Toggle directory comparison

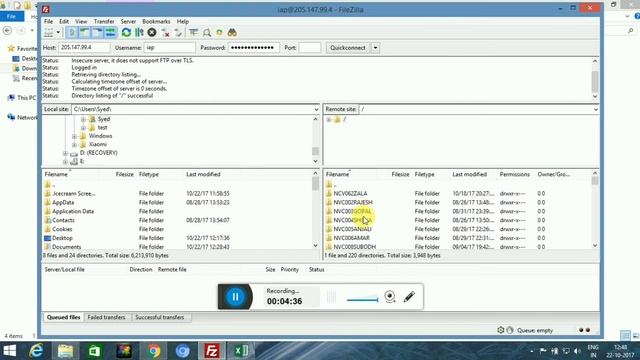click(207, 32)
